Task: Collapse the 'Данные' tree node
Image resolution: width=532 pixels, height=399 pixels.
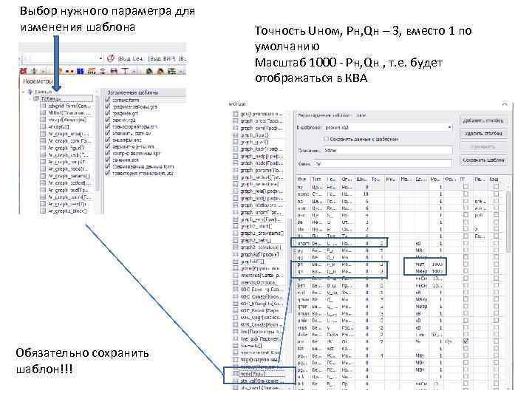Action: click(24, 92)
